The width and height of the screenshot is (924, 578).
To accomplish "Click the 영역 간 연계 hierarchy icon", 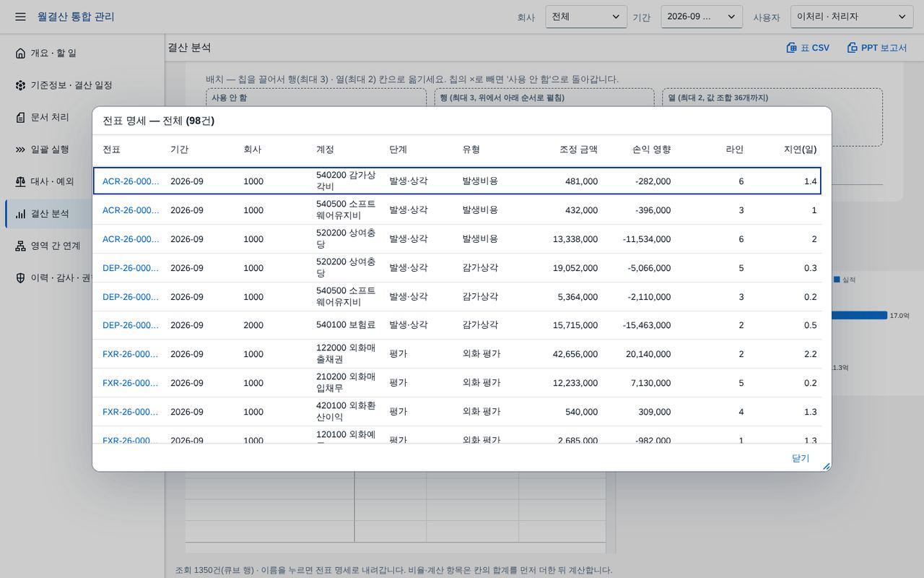I will point(20,246).
